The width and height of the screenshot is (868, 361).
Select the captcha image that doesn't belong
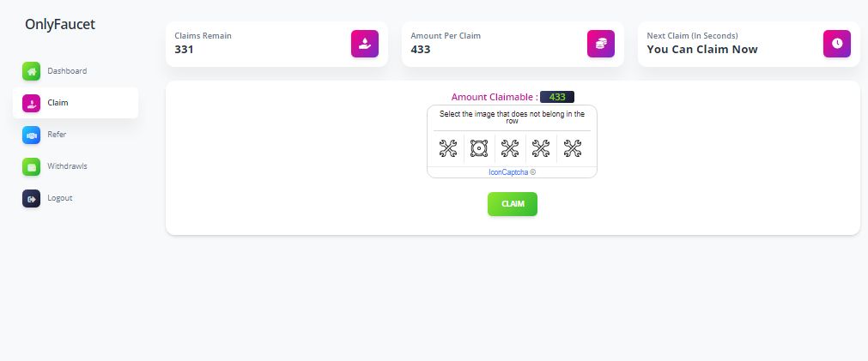[x=479, y=148]
